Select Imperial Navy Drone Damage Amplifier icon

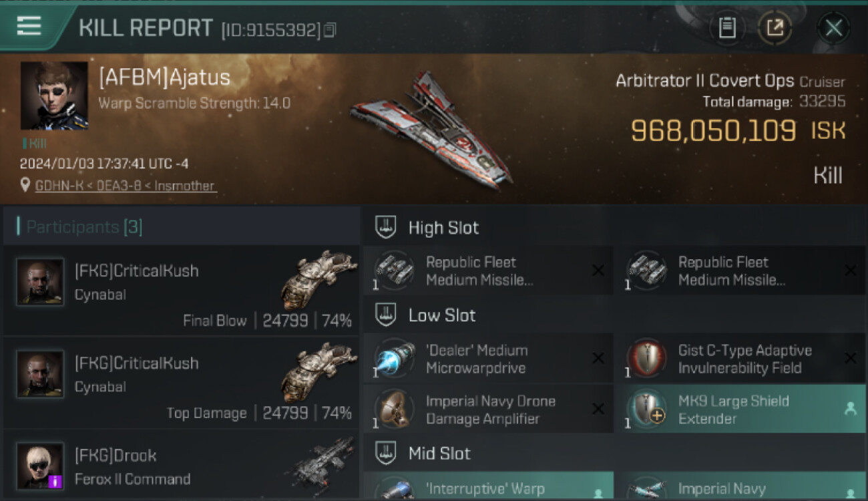click(394, 409)
